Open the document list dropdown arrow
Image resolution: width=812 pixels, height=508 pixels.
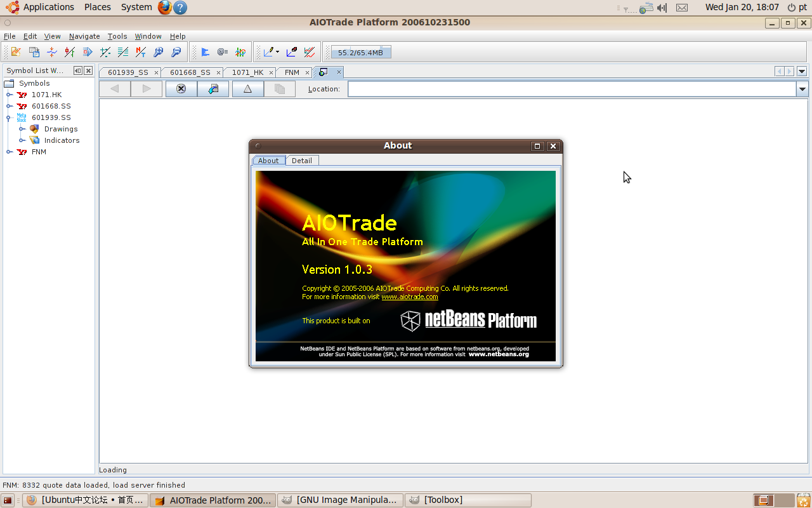coord(802,72)
